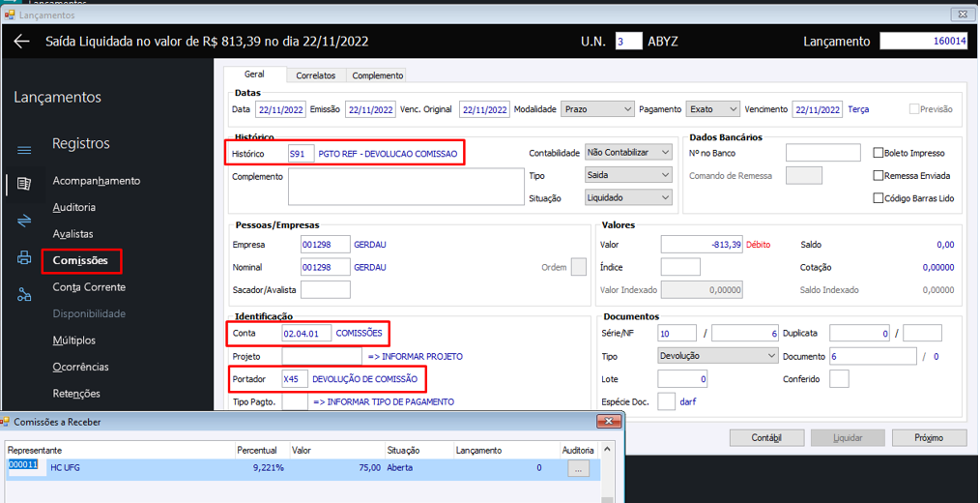980x503 pixels.
Task: Switch to the Geral tab
Action: [254, 74]
